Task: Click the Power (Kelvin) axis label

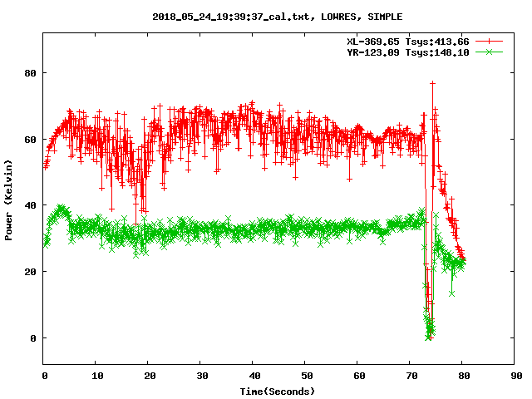Action: (8, 200)
